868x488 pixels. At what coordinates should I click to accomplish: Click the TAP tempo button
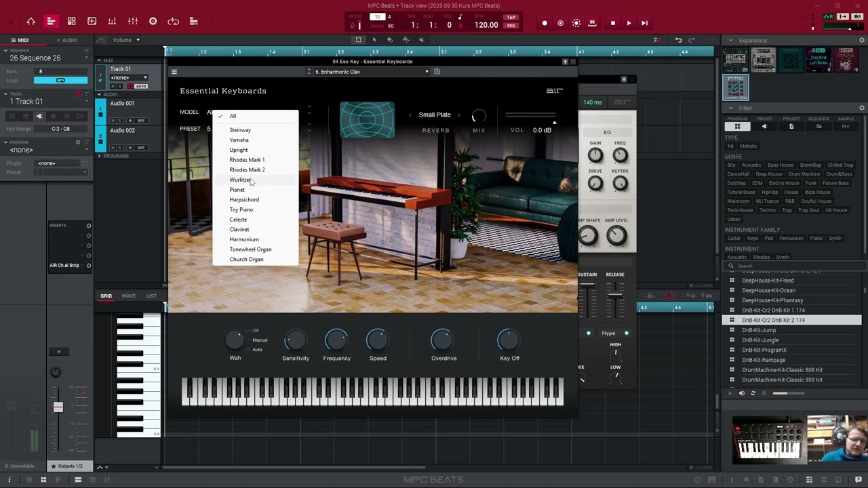[x=511, y=18]
